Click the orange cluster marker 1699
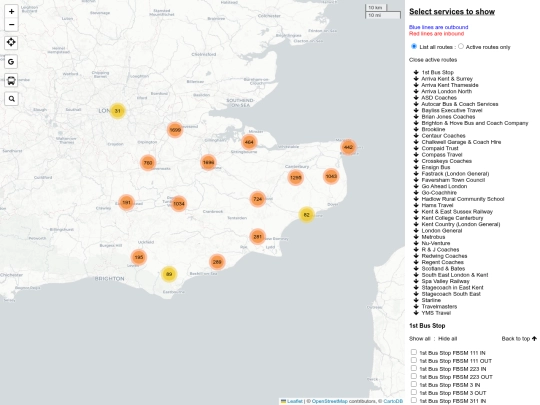Screen dimensions: 540x405 click(175, 130)
